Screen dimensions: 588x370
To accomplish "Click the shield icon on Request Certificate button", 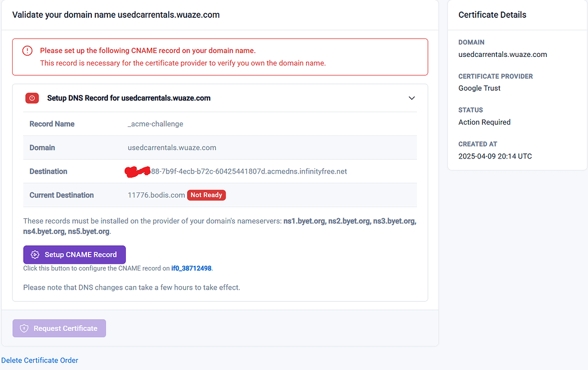I will [24, 328].
